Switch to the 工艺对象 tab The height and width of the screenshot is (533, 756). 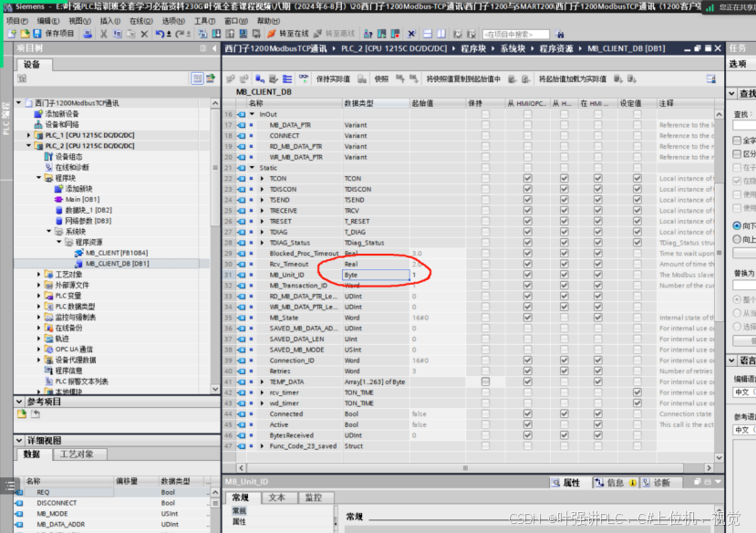[78, 455]
